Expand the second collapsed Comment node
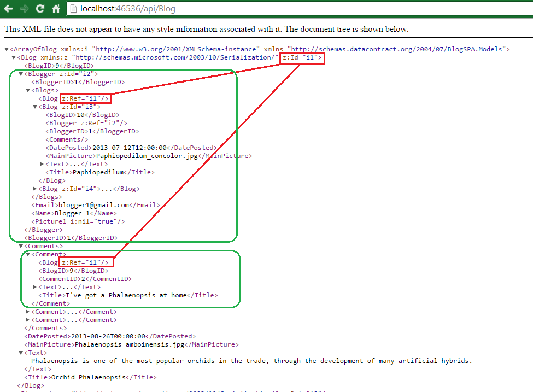Viewport: 533px width, 392px height. click(27, 312)
